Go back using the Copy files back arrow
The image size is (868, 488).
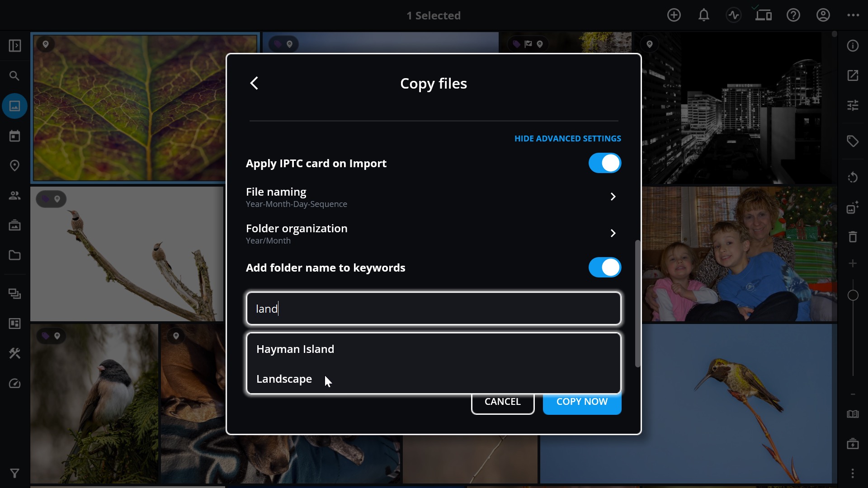pos(254,83)
